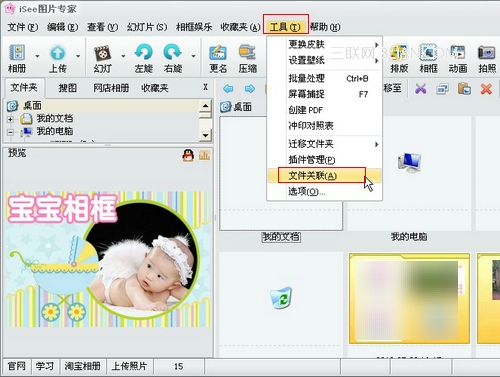Click the scissors cut icon
Image resolution: width=500 pixels, height=377 pixels.
pyautogui.click(x=421, y=89)
